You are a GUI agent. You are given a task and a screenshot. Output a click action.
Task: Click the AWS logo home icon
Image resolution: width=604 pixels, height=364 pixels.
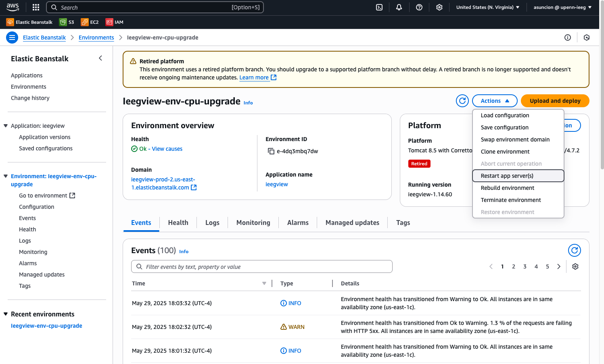pyautogui.click(x=13, y=7)
